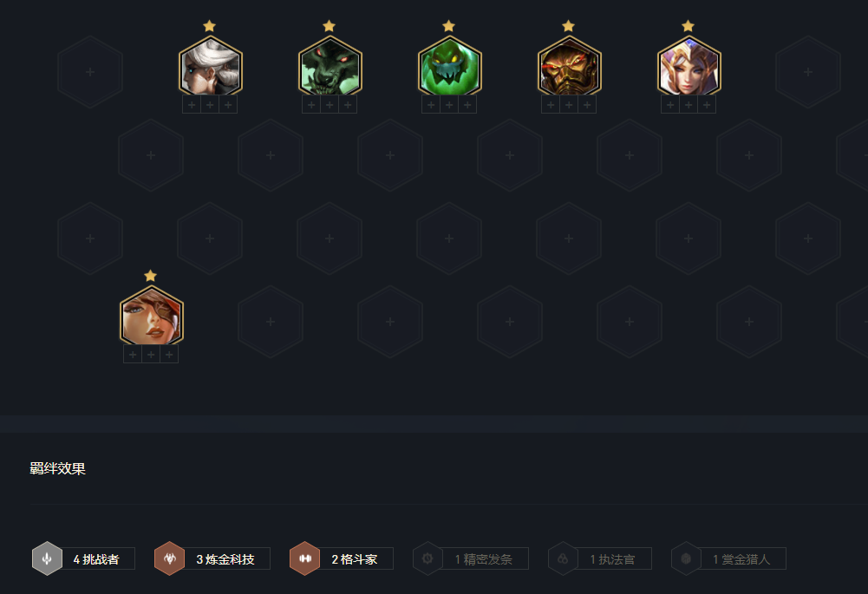868x594 pixels.
Task: Select the red-haired female champion portrait
Action: pyautogui.click(x=151, y=317)
